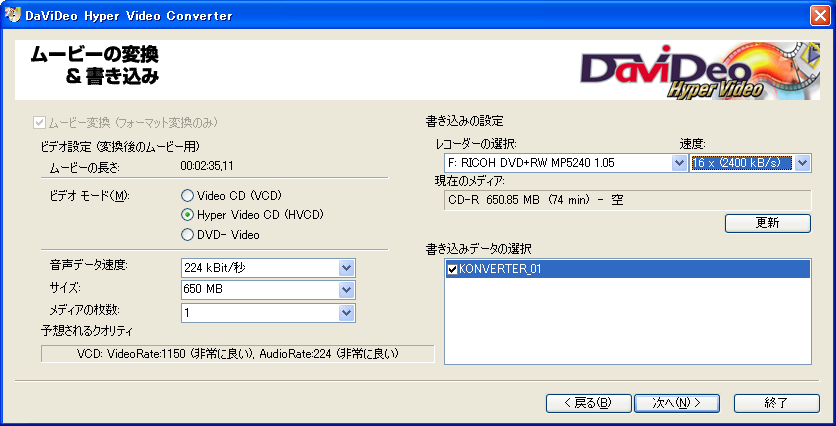Click the movie length value 00:02:35,11
The width and height of the screenshot is (836, 426).
pyautogui.click(x=207, y=166)
